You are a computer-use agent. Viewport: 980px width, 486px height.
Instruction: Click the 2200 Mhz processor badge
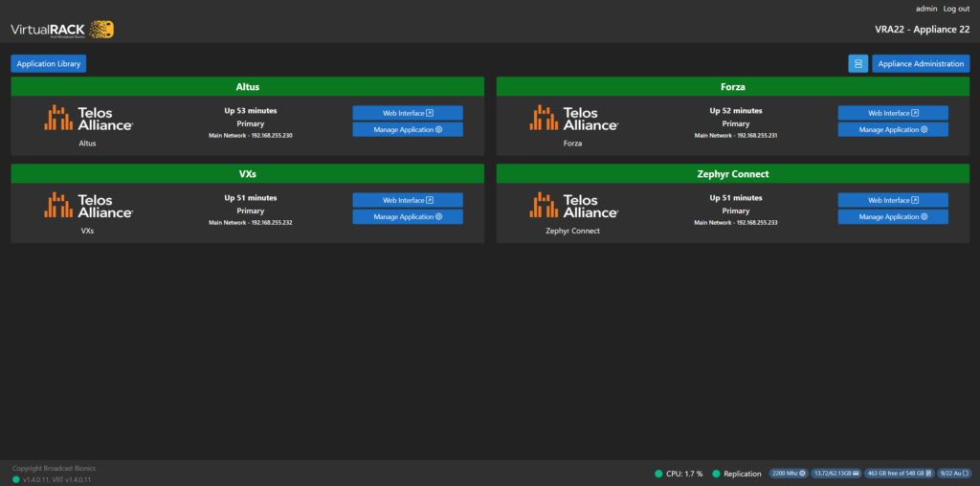coord(788,474)
